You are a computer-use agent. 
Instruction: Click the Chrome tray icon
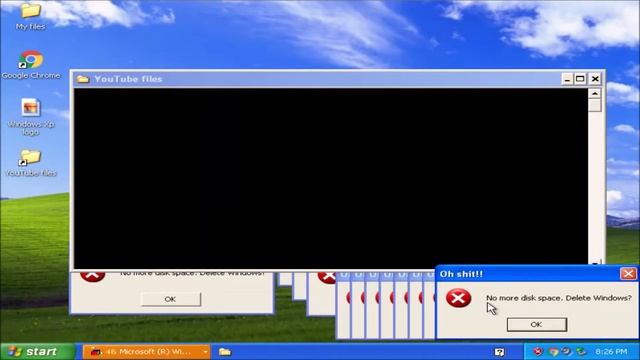[553, 351]
